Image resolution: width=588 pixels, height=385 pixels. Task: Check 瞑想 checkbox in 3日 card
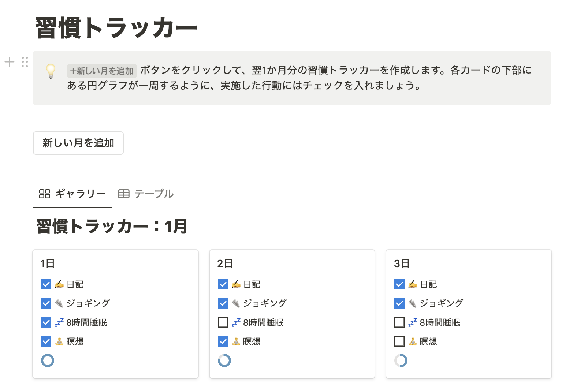tap(399, 341)
